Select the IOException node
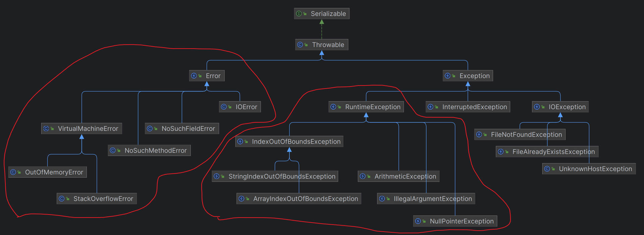This screenshot has height=235, width=644. [x=560, y=107]
